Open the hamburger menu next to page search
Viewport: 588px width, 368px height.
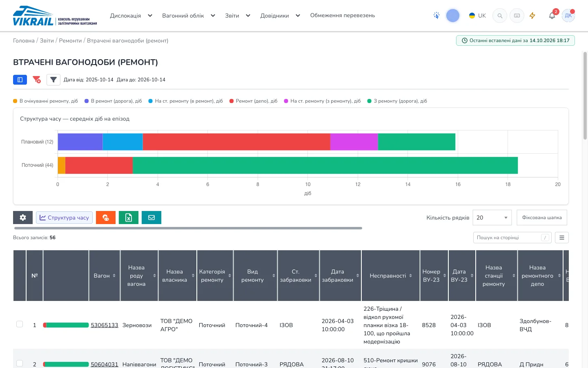click(562, 238)
